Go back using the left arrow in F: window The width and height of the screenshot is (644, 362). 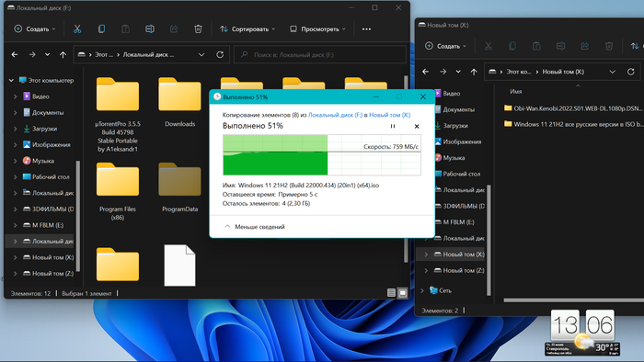coord(15,54)
